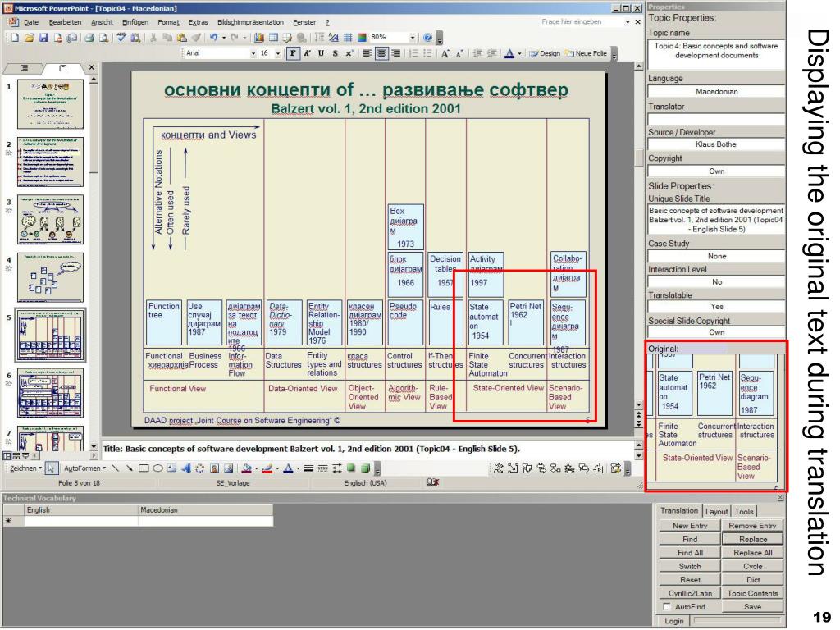Open the font size 16 dropdown
This screenshot has height=630, width=840.
click(278, 53)
